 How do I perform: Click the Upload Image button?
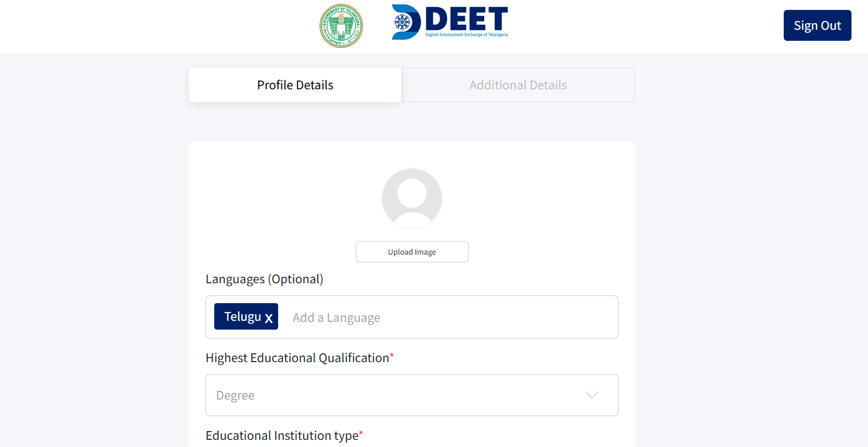(x=411, y=252)
